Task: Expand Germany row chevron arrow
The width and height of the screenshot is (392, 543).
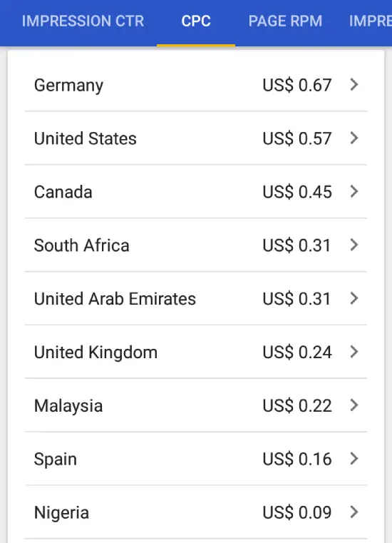Action: pos(354,84)
